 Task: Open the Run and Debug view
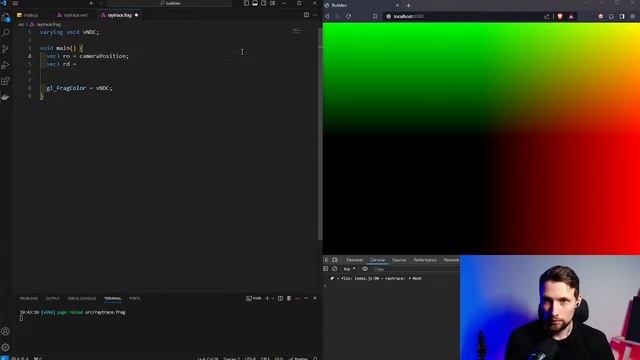click(5, 65)
